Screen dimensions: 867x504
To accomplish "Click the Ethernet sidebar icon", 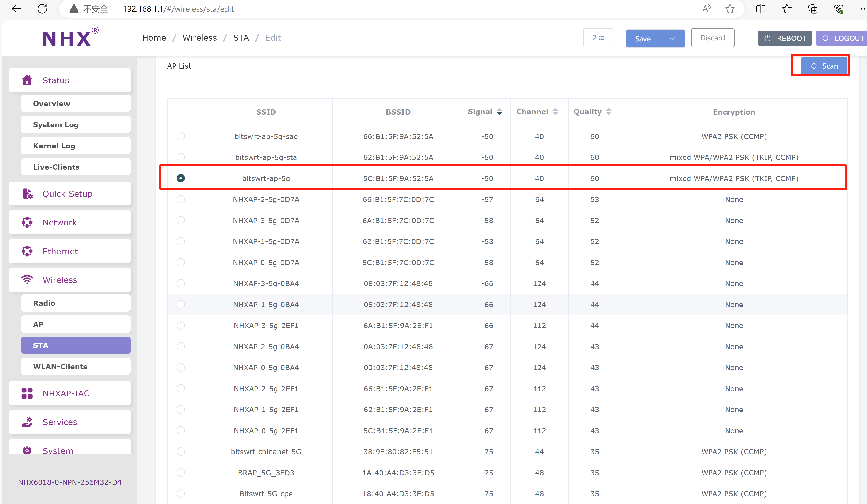I will tap(27, 251).
